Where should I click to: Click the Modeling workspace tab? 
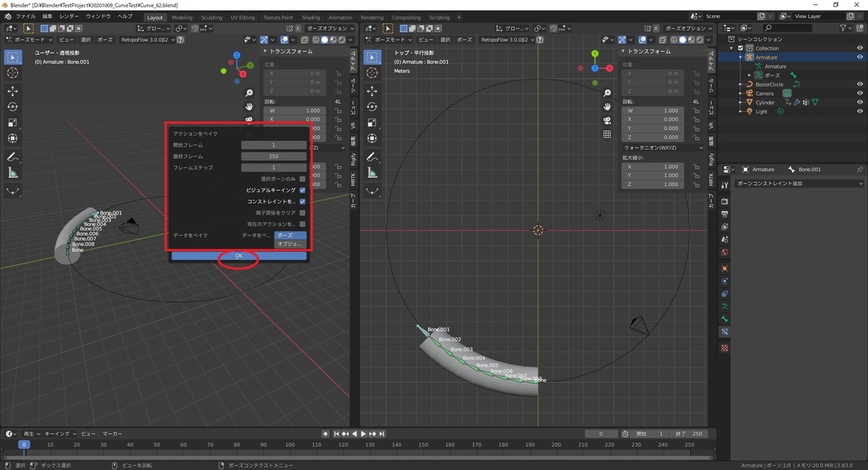[x=182, y=17]
